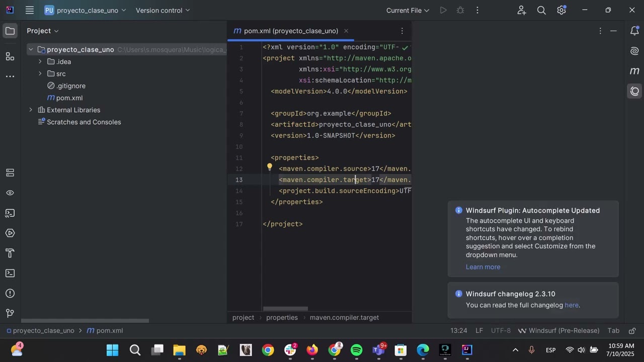Click the Search Everywhere magnifier
644x362 pixels.
point(541,10)
